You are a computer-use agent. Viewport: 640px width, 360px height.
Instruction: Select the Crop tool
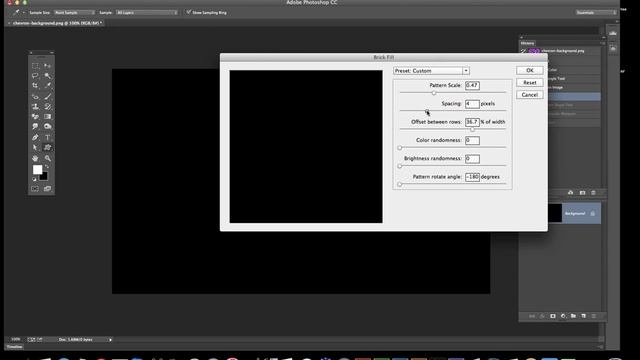35,86
